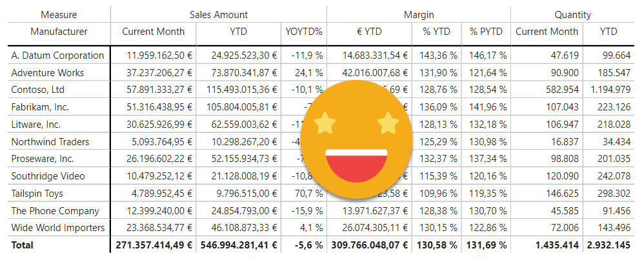Click the Total row label
The image size is (644, 262).
[22, 245]
